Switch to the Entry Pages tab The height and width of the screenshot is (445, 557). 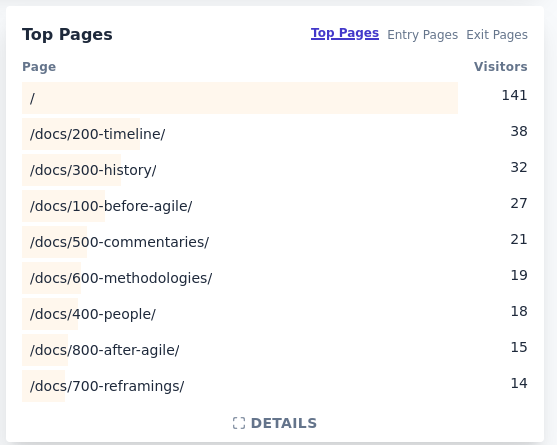coord(422,35)
